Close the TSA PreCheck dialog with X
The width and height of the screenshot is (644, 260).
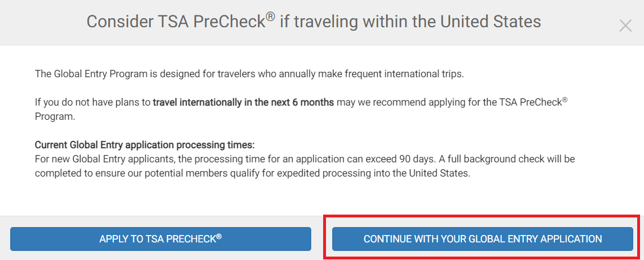pos(625,26)
